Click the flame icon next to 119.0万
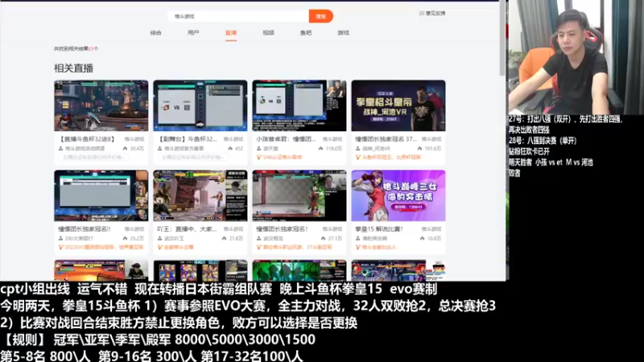This screenshot has height=362, width=644. [320, 149]
